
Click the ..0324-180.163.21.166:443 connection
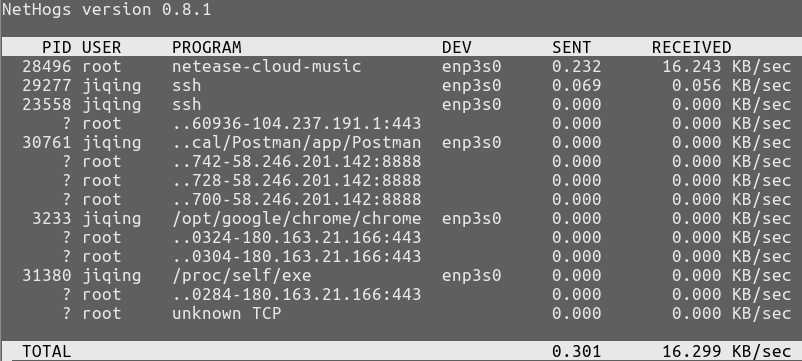(297, 238)
